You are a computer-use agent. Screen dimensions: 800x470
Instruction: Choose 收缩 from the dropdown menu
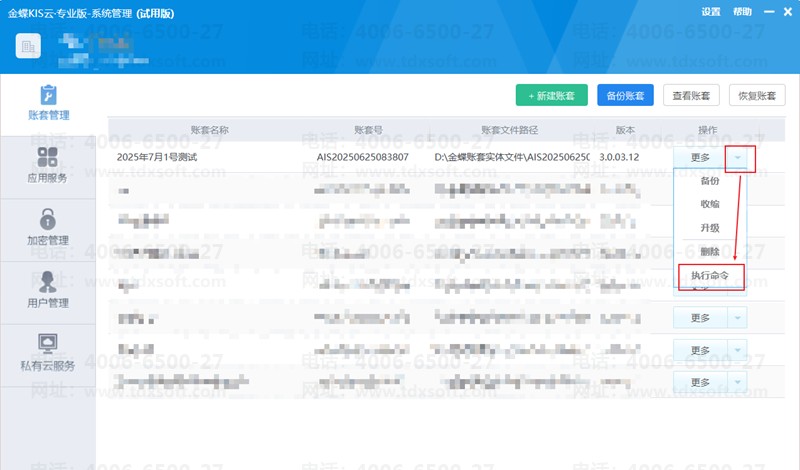[710, 204]
